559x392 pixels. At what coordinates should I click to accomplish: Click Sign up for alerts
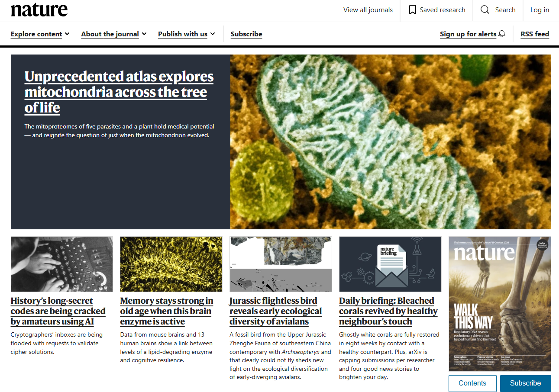pyautogui.click(x=468, y=34)
